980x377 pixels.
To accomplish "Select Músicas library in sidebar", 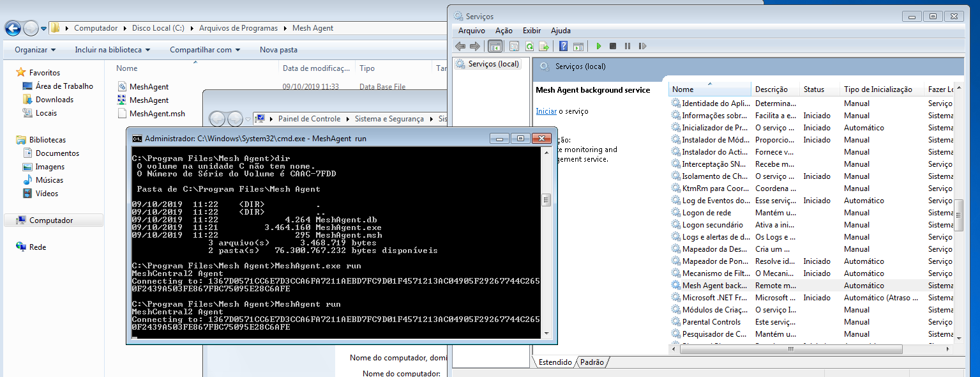I will click(x=43, y=180).
